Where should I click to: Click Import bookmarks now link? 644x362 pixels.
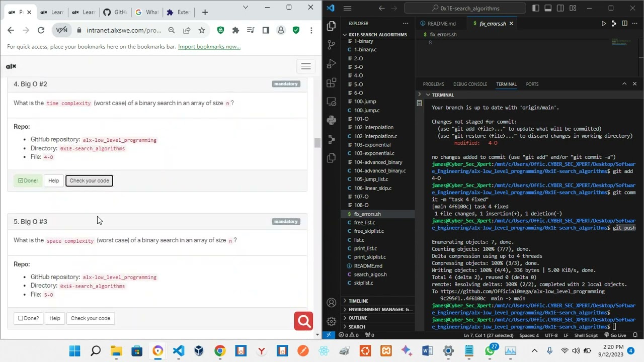[x=209, y=47]
